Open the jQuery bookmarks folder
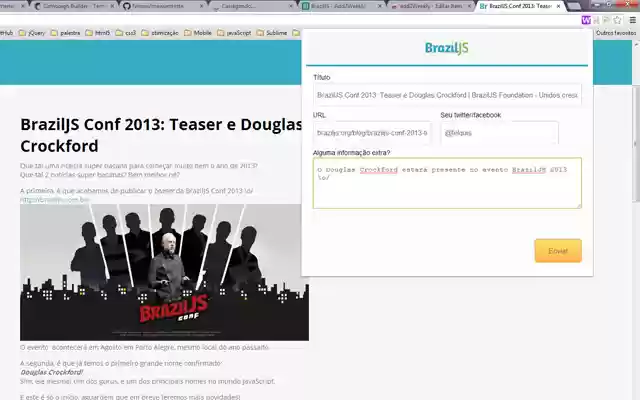Viewport: 640px width, 400px height. (32, 33)
